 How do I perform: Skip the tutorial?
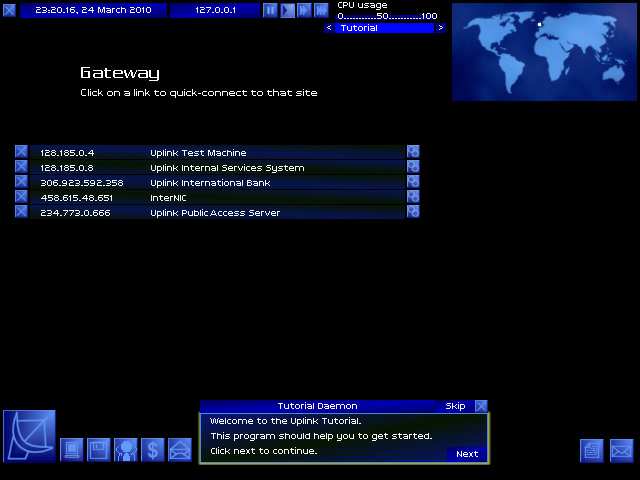tap(455, 406)
